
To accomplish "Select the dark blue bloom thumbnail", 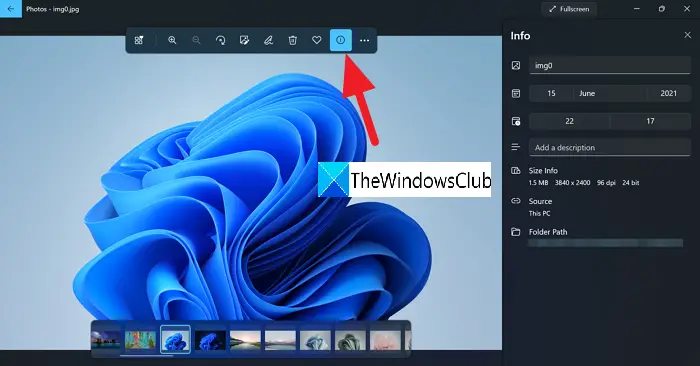I will (210, 340).
